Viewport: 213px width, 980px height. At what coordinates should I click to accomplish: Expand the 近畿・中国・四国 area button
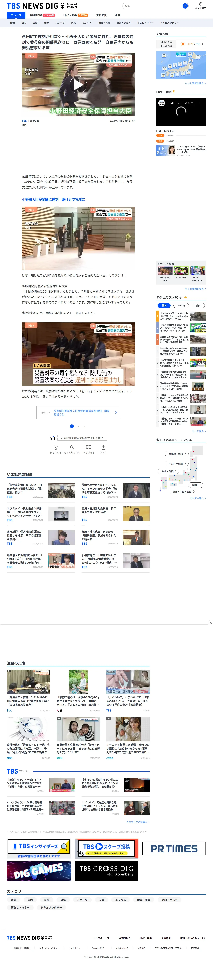point(183,492)
